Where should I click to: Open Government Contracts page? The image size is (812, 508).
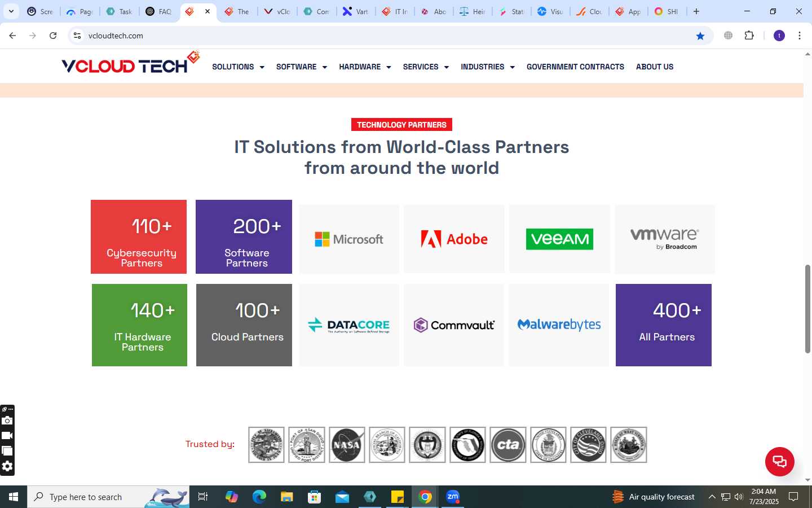575,67
